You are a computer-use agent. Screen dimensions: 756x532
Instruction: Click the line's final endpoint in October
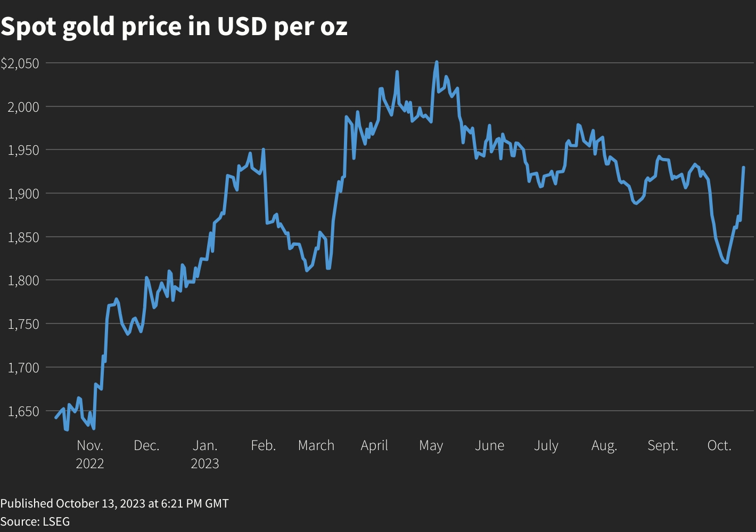click(x=743, y=168)
